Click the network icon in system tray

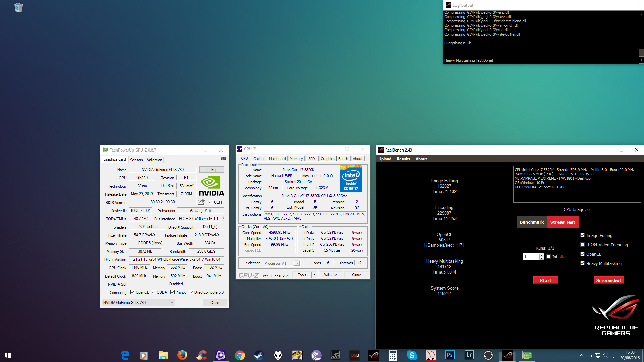coord(598,355)
